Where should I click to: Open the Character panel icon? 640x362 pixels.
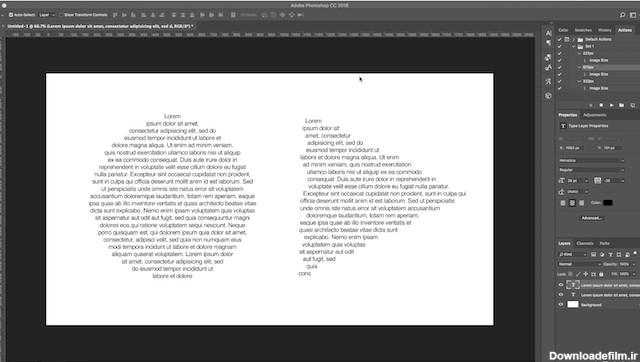pyautogui.click(x=549, y=33)
